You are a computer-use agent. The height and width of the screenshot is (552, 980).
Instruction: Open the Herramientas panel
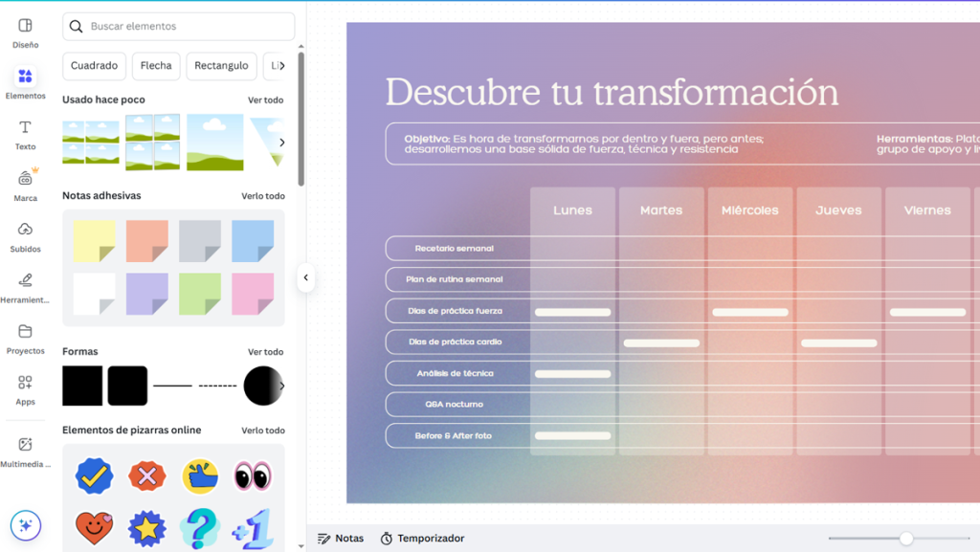pos(26,287)
